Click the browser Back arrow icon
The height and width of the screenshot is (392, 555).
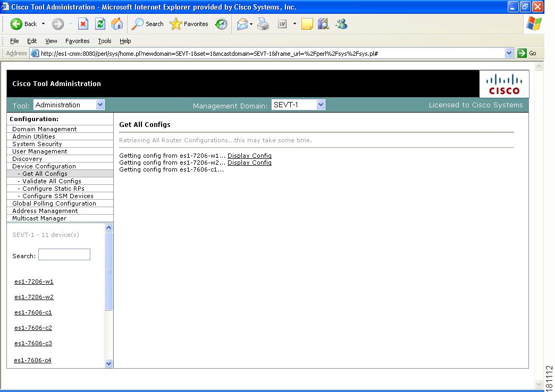click(x=16, y=24)
